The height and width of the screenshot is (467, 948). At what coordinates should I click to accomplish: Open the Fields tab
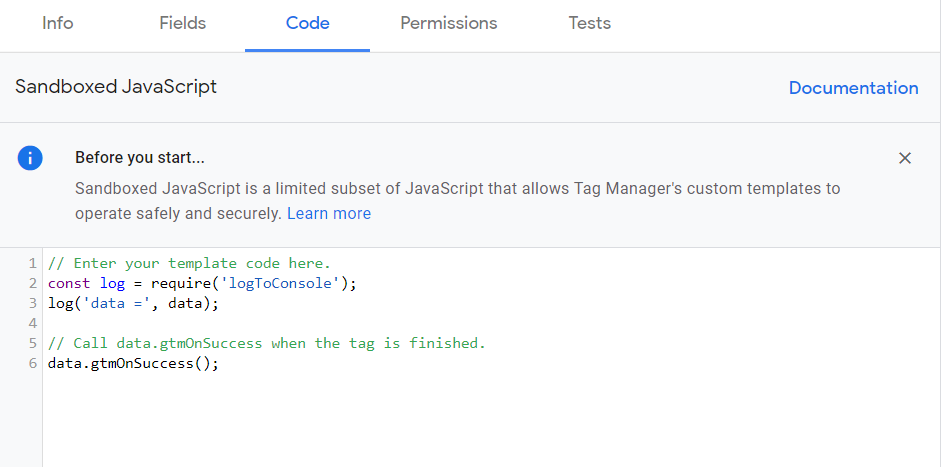[183, 23]
